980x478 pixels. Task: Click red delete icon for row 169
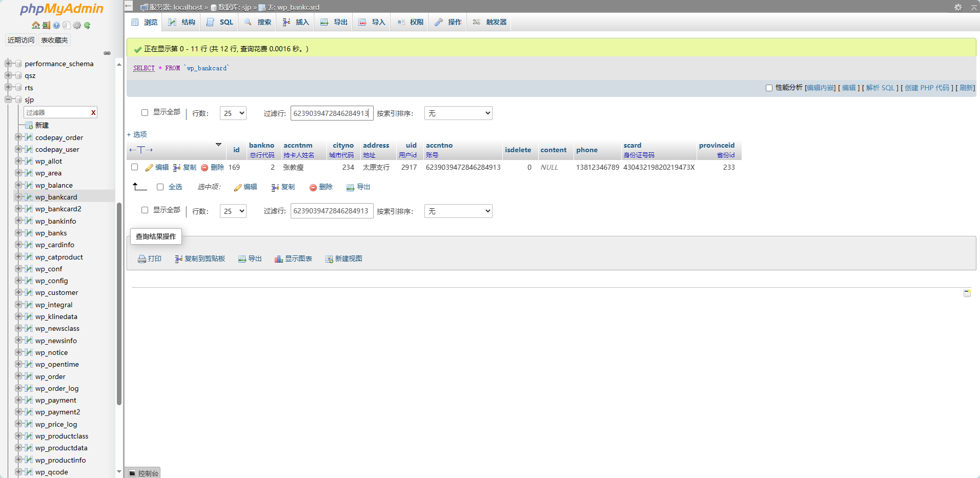[x=205, y=168]
